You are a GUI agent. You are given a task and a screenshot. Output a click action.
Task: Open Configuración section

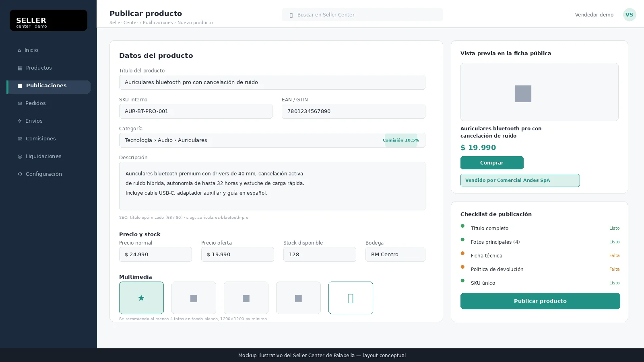pos(48,174)
